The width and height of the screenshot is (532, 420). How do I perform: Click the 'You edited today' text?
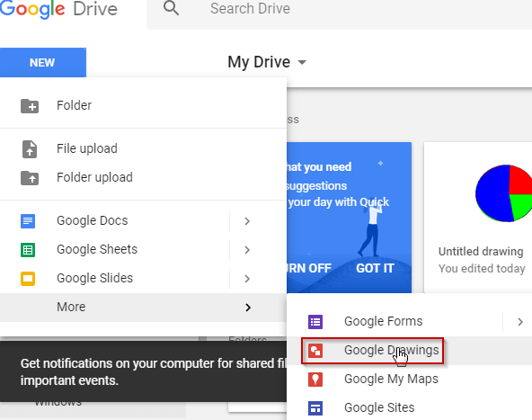[x=482, y=269]
